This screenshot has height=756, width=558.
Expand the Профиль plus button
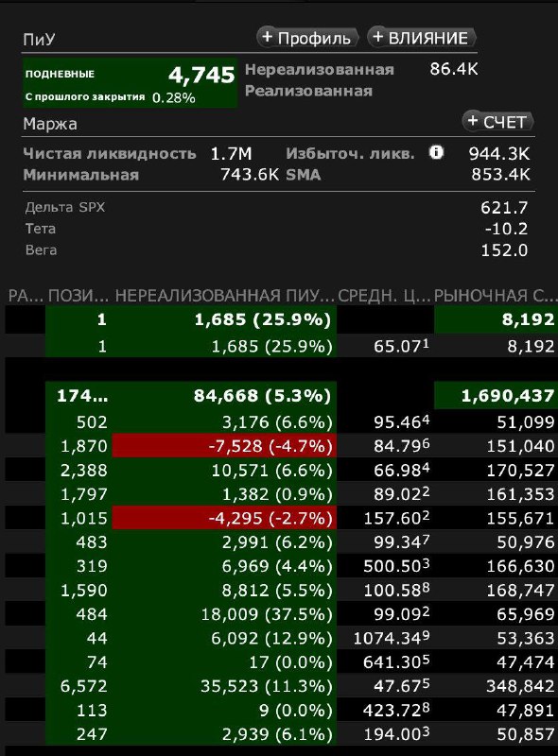coord(307,38)
